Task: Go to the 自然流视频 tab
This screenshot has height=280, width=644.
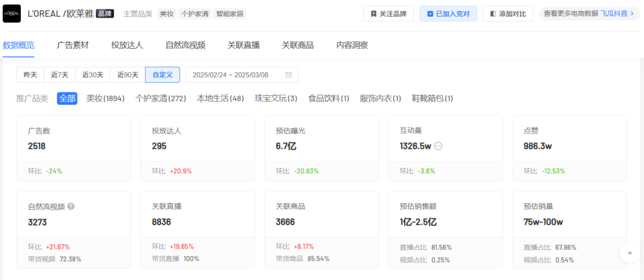Action: [x=185, y=45]
